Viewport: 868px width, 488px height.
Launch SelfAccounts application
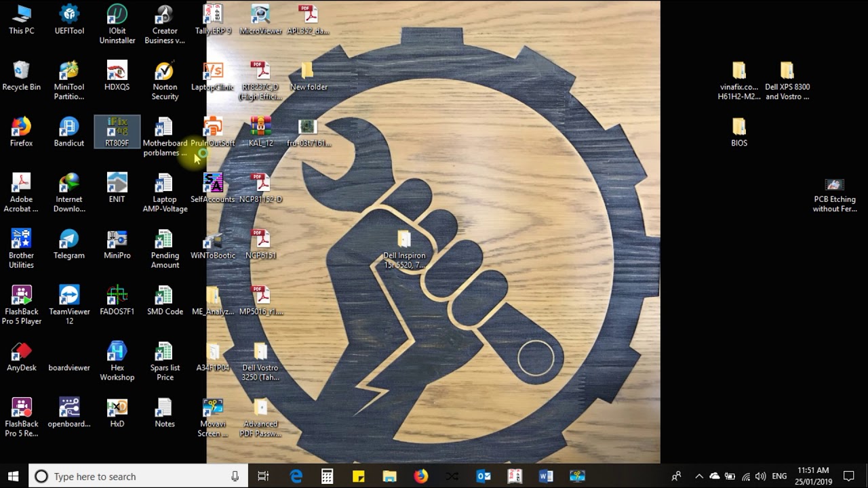pos(213,188)
